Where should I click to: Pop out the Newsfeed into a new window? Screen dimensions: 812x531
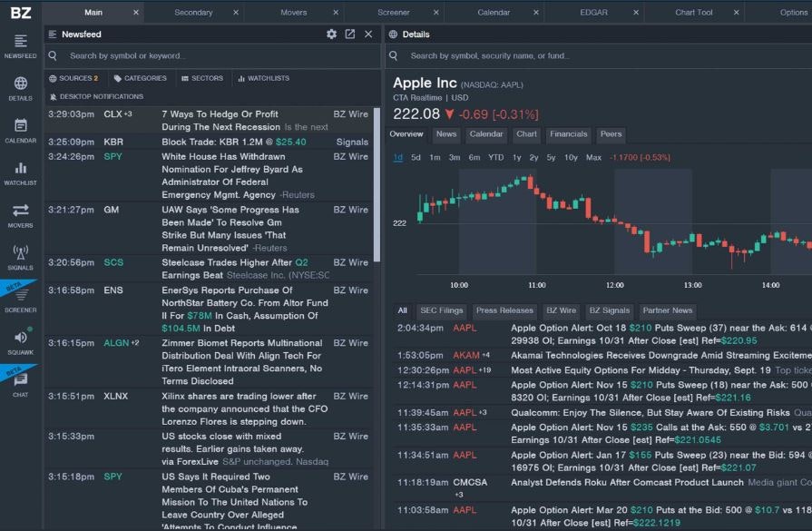350,34
